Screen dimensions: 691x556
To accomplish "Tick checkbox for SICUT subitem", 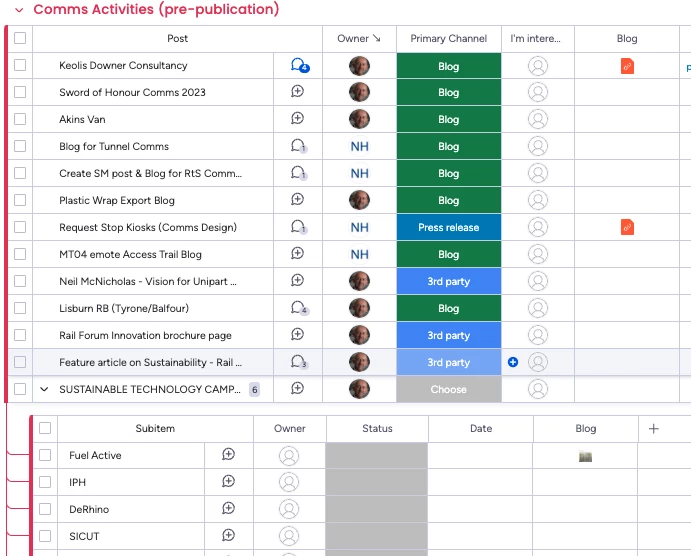I will tap(45, 536).
